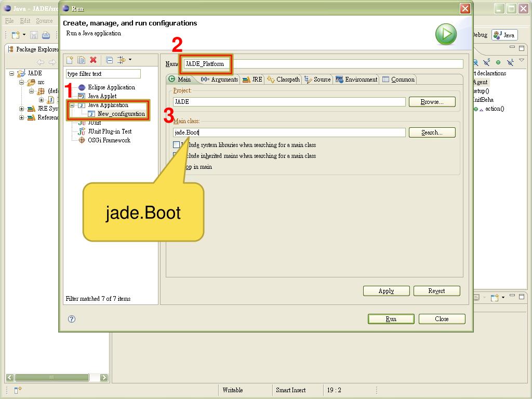
Task: Click the green Run arrow banner icon
Action: 446,34
